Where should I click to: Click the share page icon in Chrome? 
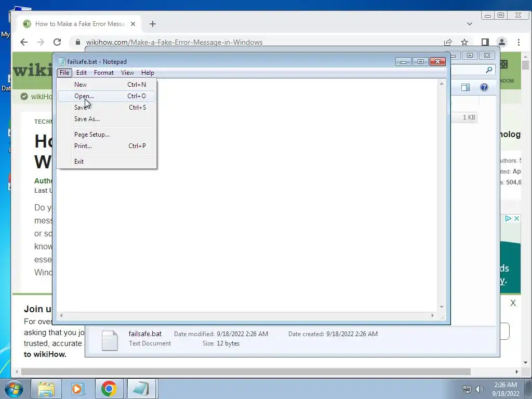coord(448,42)
